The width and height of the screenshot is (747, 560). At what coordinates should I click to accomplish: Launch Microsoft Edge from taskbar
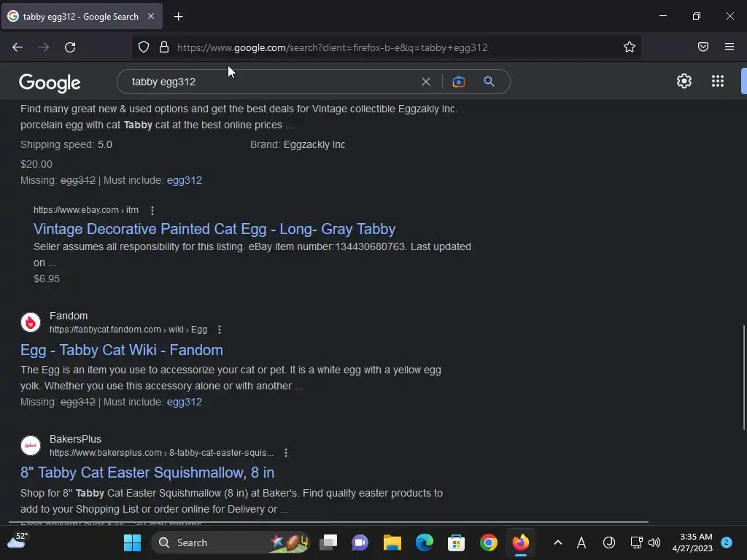(424, 542)
